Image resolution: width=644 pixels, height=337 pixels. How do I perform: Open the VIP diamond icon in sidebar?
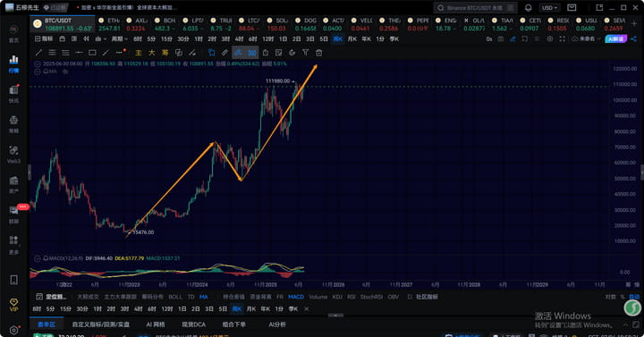point(13,305)
